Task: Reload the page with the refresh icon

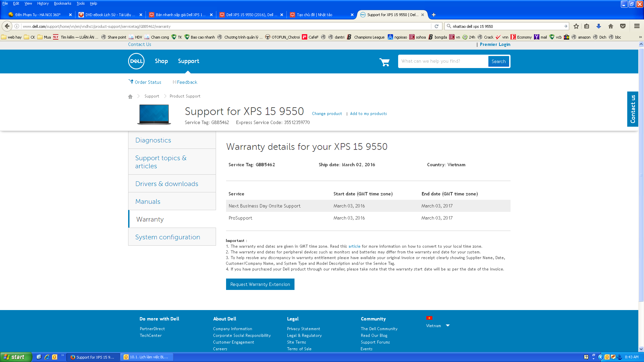Action: tap(436, 26)
